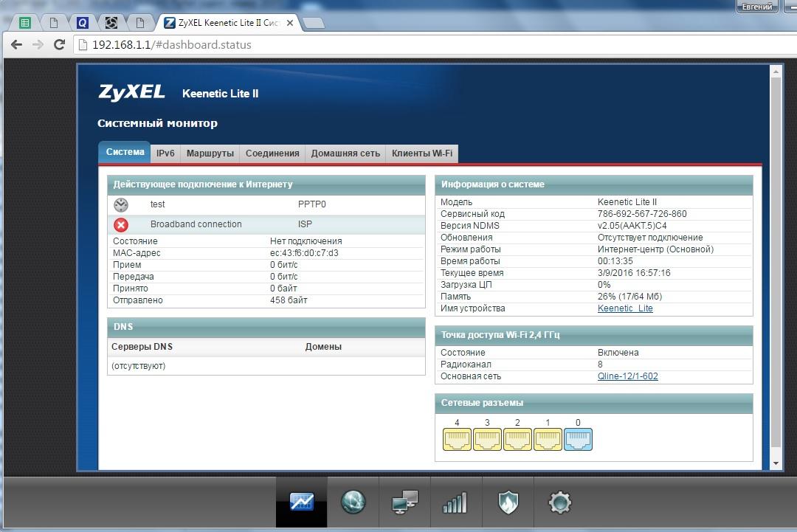Open the Security shield icon

coord(508,502)
